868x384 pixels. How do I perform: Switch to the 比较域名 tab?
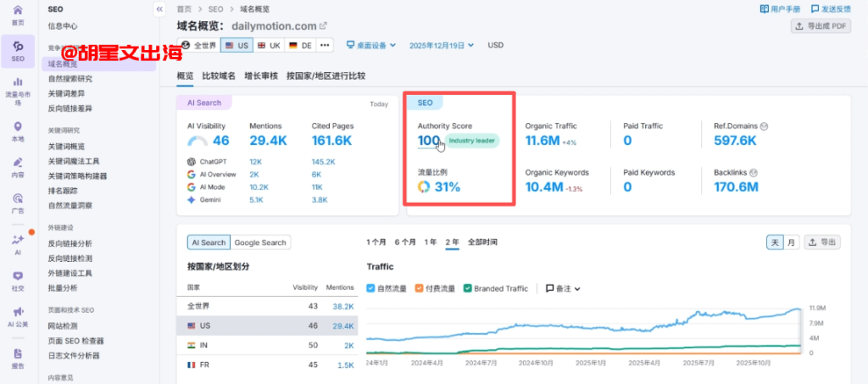[219, 75]
